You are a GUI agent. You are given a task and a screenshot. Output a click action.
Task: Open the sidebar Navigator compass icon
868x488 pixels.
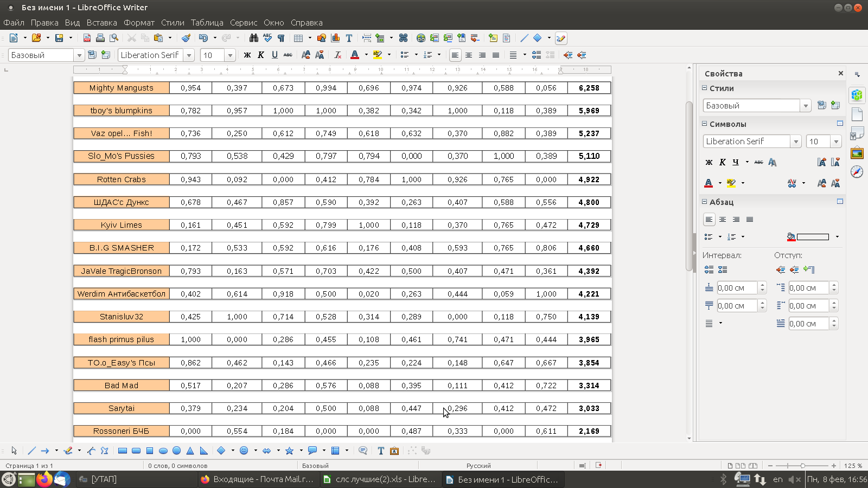click(x=857, y=172)
